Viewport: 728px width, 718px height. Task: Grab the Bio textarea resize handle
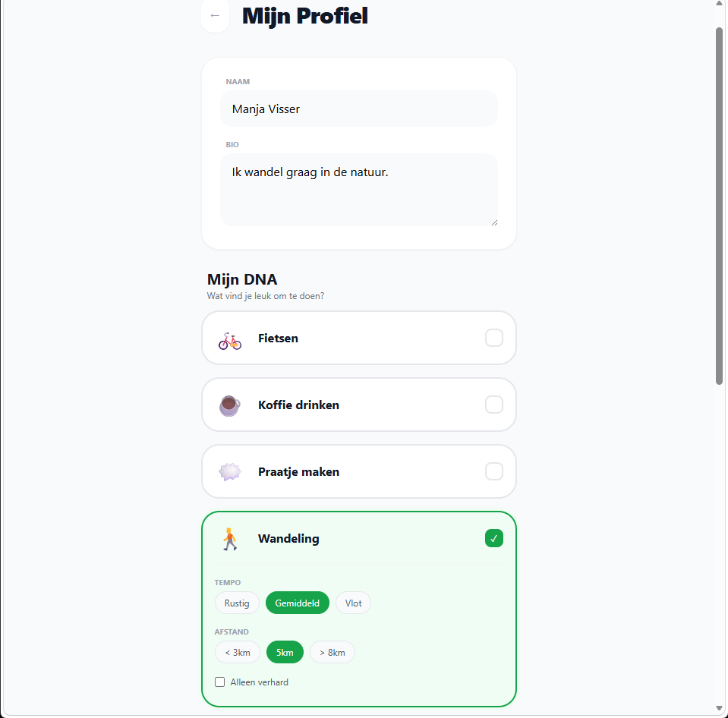494,223
